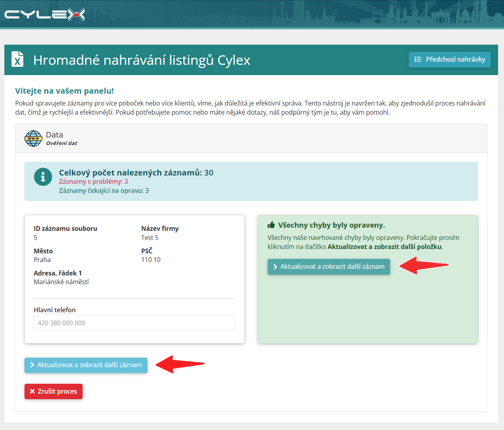
Task: Click Záznamy čekající na opravu: 3
Action: pos(104,190)
